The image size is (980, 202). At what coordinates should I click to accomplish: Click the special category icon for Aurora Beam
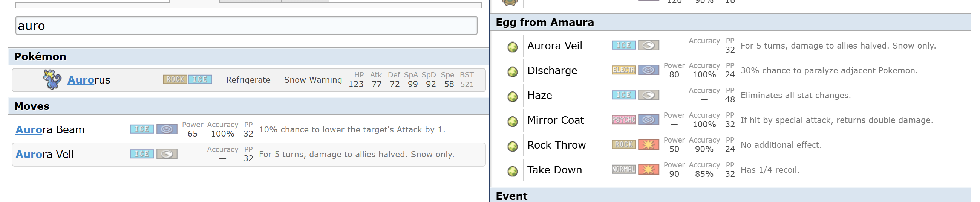point(167,129)
